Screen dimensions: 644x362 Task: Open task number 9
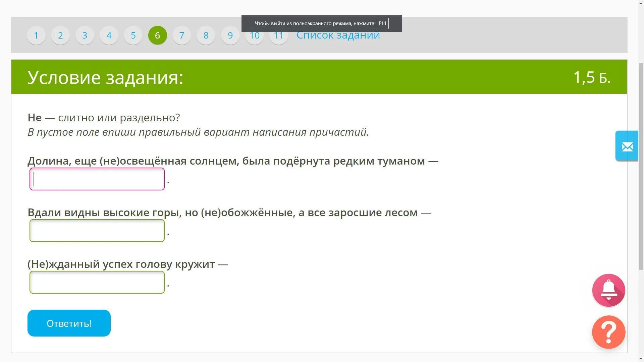click(x=230, y=35)
